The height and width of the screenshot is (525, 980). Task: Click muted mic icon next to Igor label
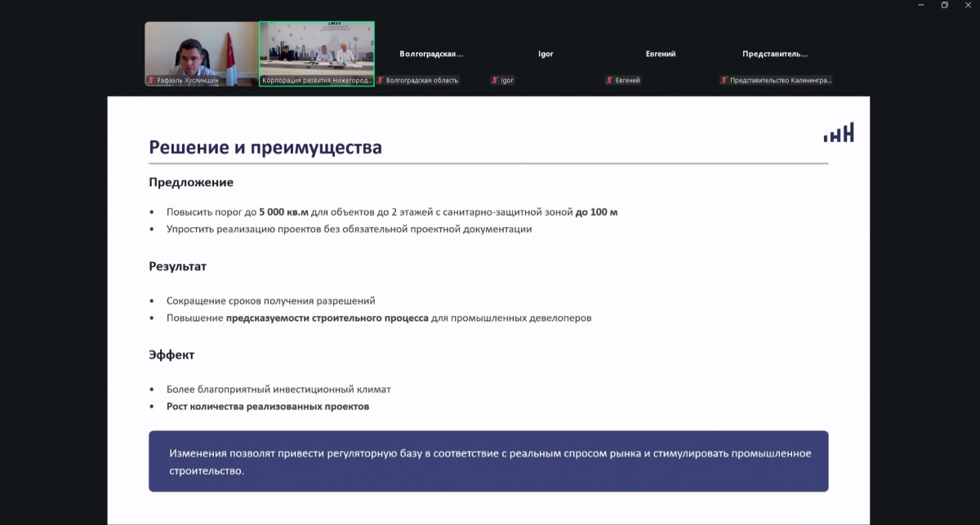(495, 81)
